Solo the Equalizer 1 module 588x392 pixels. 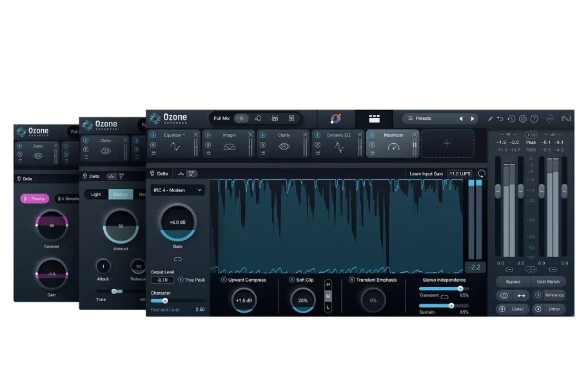point(153,145)
